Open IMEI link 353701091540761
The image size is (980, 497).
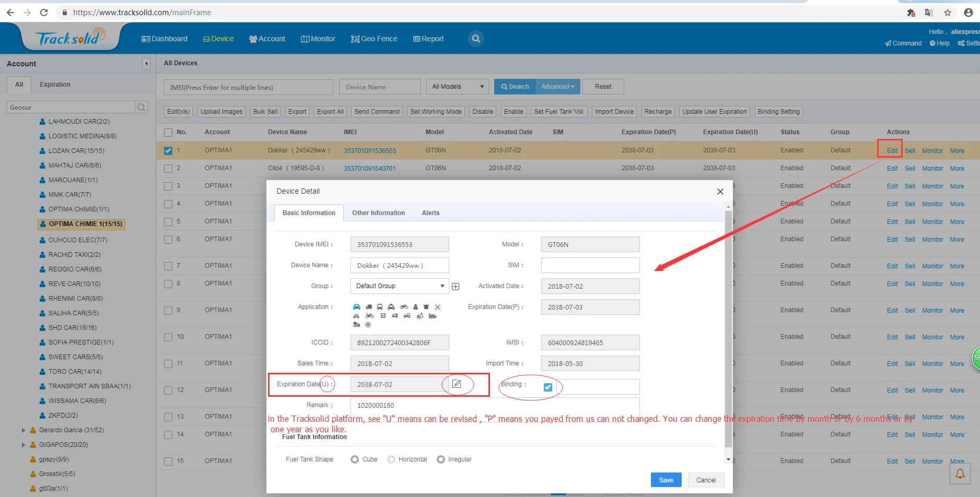(369, 169)
